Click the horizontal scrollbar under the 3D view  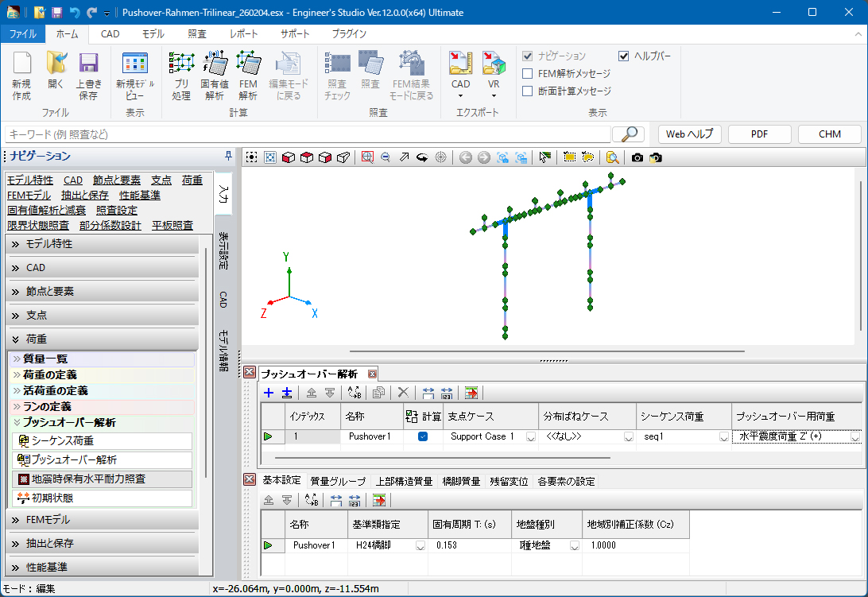548,351
